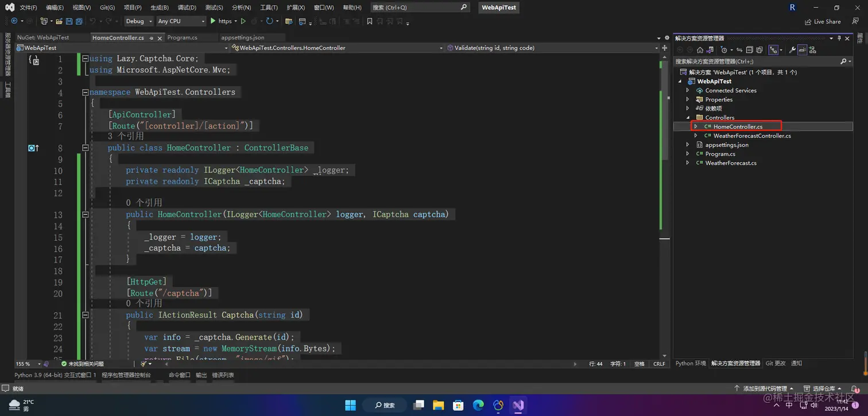Expand the Properties node in Solution Explorer

688,99
